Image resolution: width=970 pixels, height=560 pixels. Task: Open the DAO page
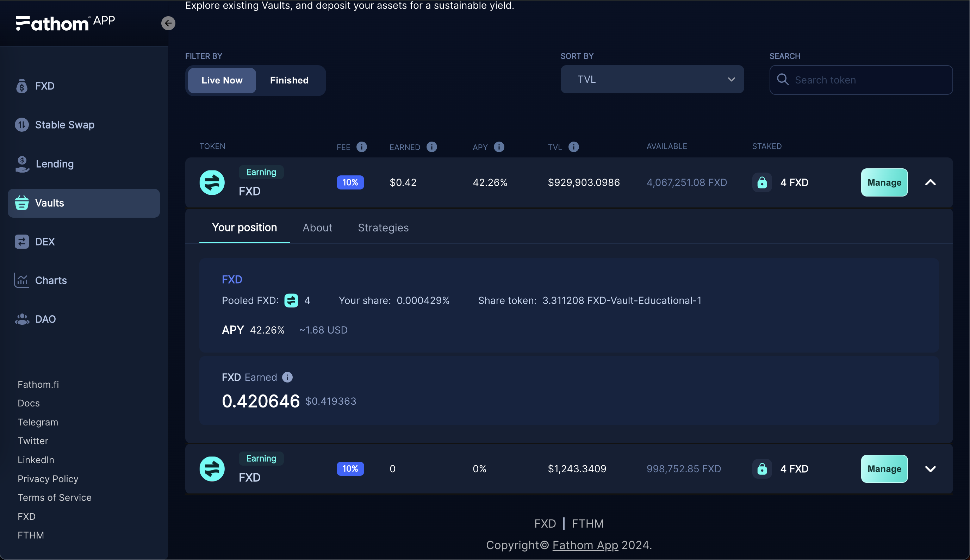pos(84,319)
